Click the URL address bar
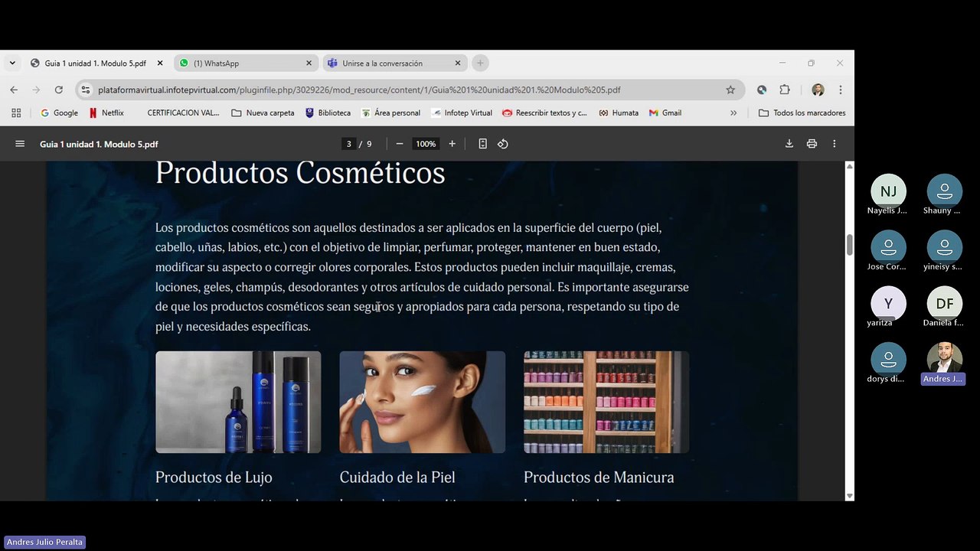The width and height of the screenshot is (980, 551). [x=410, y=90]
